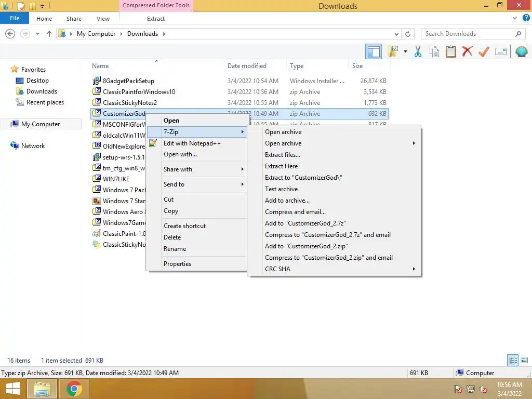Choose Edit with Notepad++ in context menu

(x=197, y=143)
